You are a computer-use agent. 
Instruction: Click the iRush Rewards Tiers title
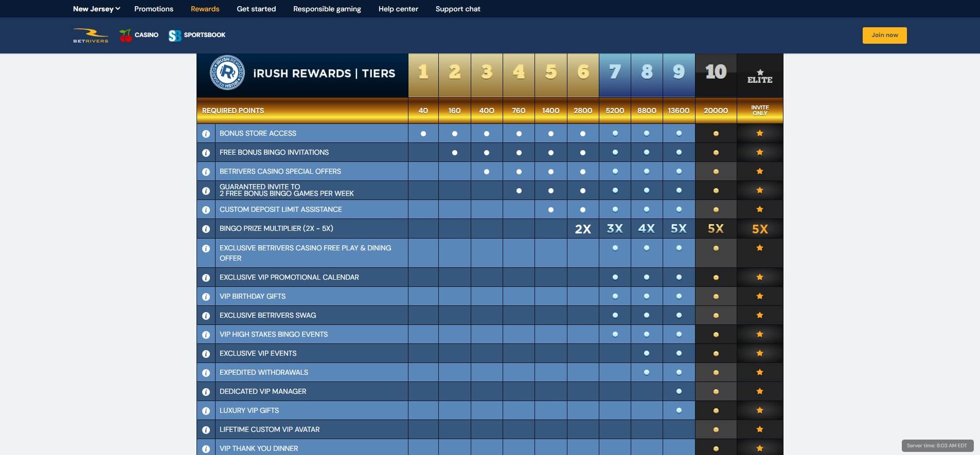pos(324,74)
